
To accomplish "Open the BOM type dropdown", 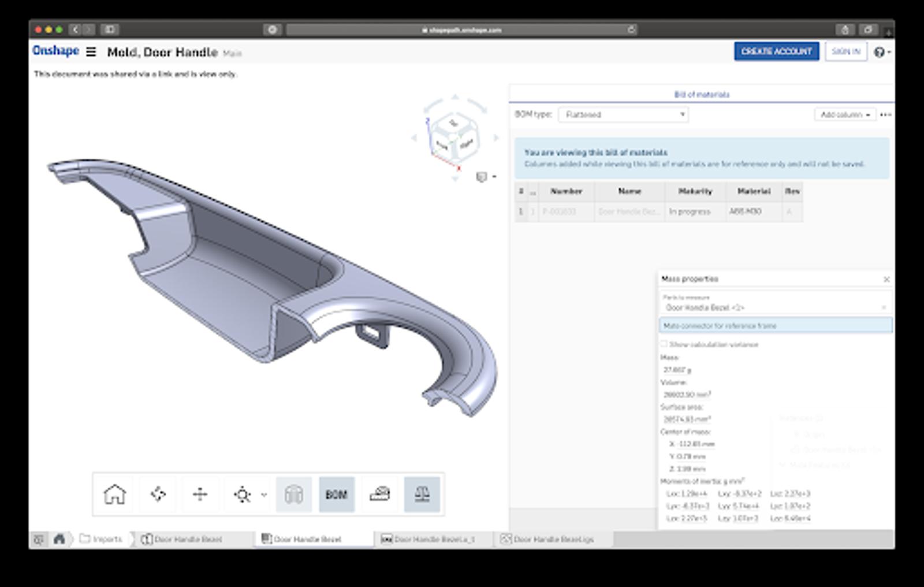I will 623,114.
